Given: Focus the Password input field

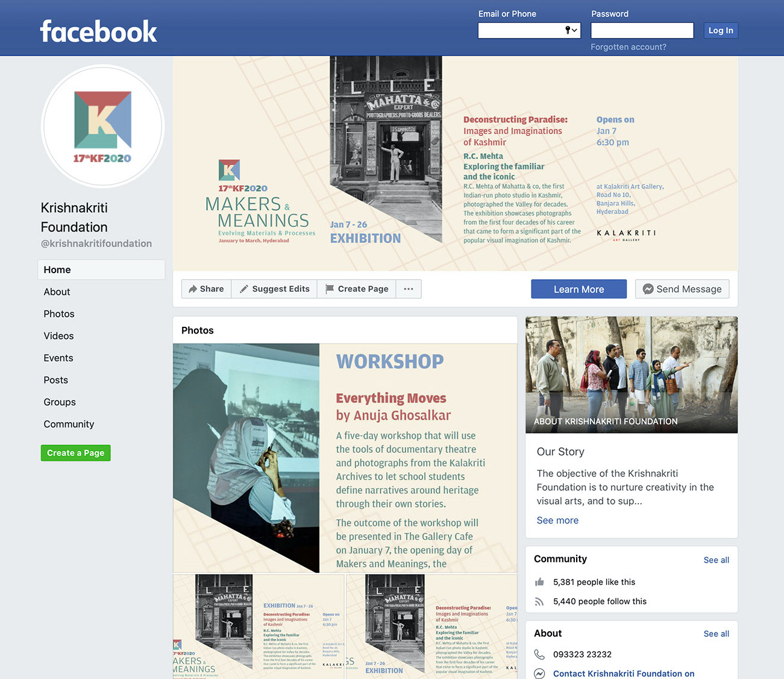Looking at the screenshot, I should [x=642, y=30].
